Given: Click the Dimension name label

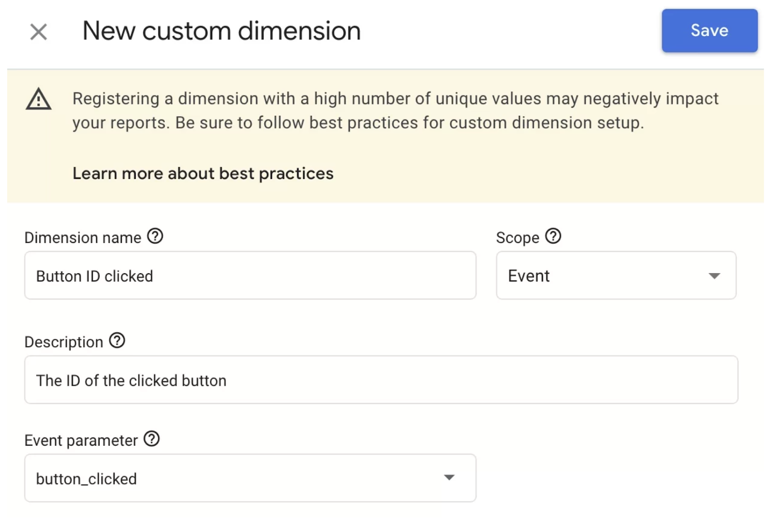Looking at the screenshot, I should [x=83, y=238].
